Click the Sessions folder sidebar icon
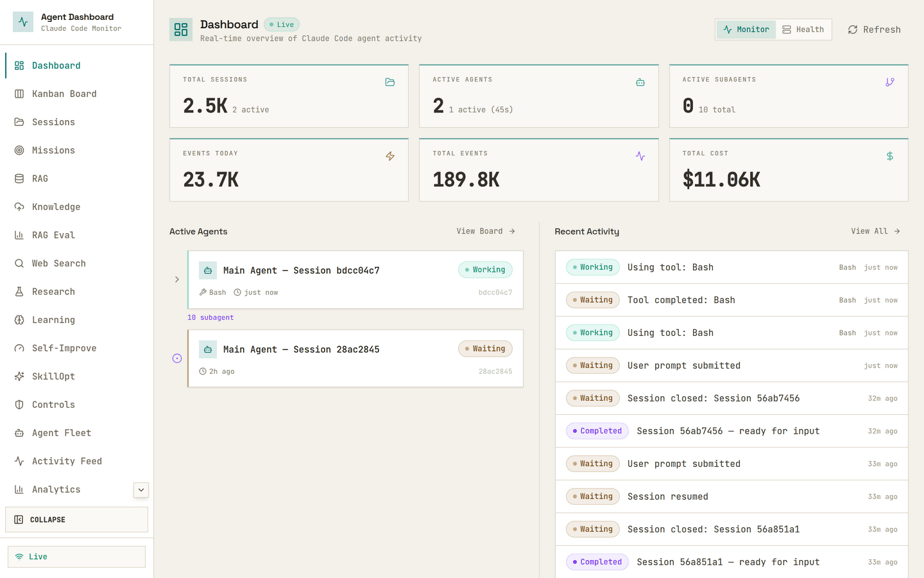The image size is (924, 578). (19, 122)
